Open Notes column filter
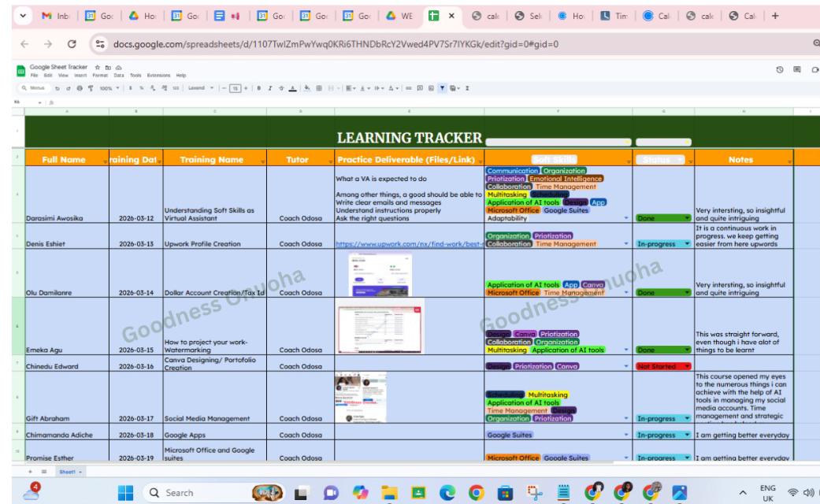Image resolution: width=820 pixels, height=504 pixels. tap(789, 162)
